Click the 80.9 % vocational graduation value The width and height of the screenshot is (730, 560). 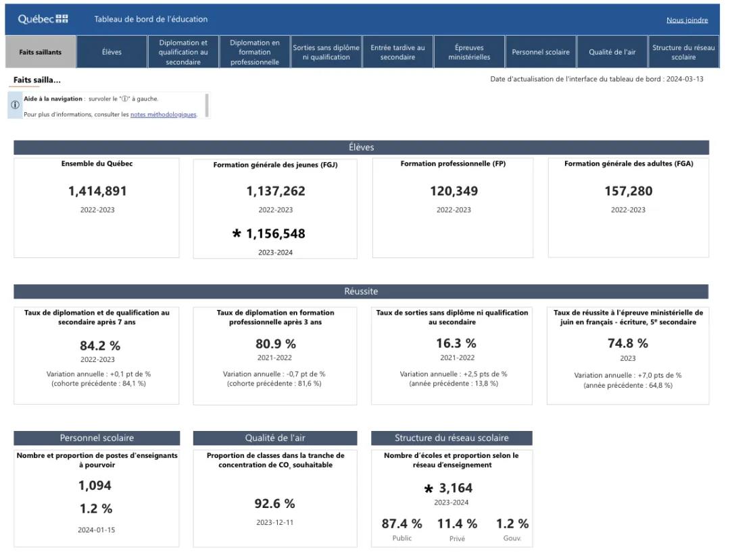tap(276, 344)
